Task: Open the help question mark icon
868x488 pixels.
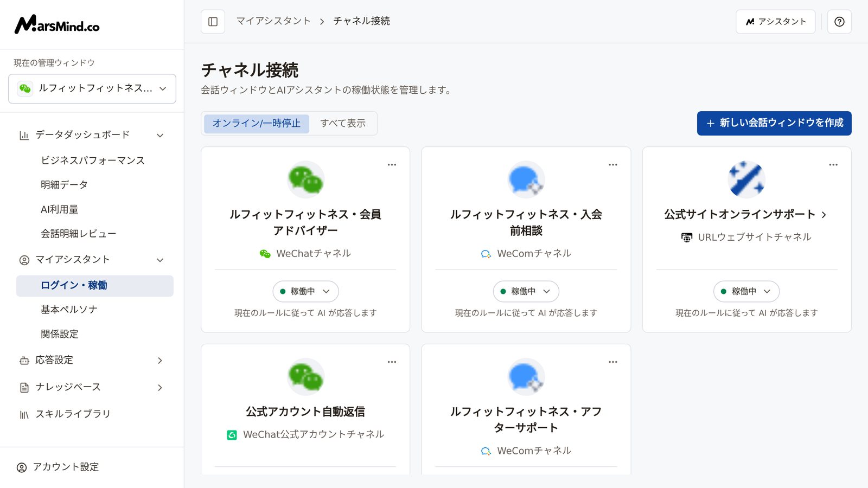Action: click(839, 22)
